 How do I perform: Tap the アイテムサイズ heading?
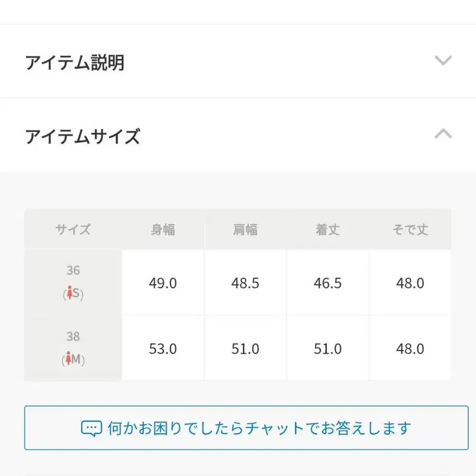point(83,136)
